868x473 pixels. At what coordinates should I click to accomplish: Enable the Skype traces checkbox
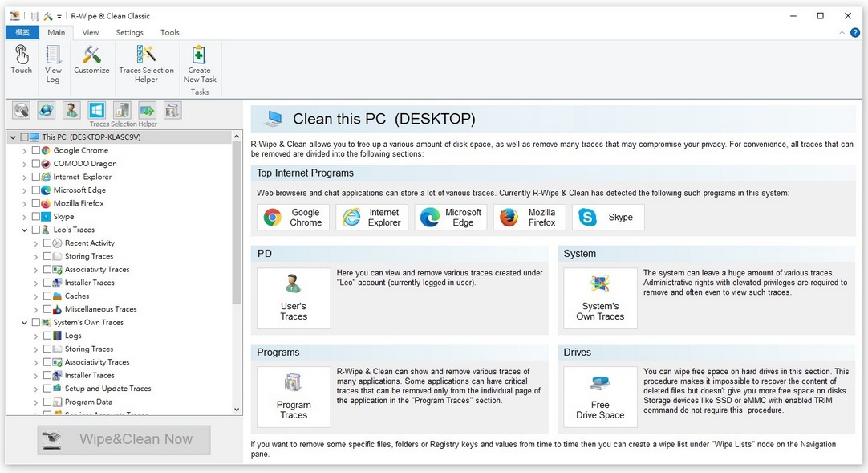(x=35, y=217)
